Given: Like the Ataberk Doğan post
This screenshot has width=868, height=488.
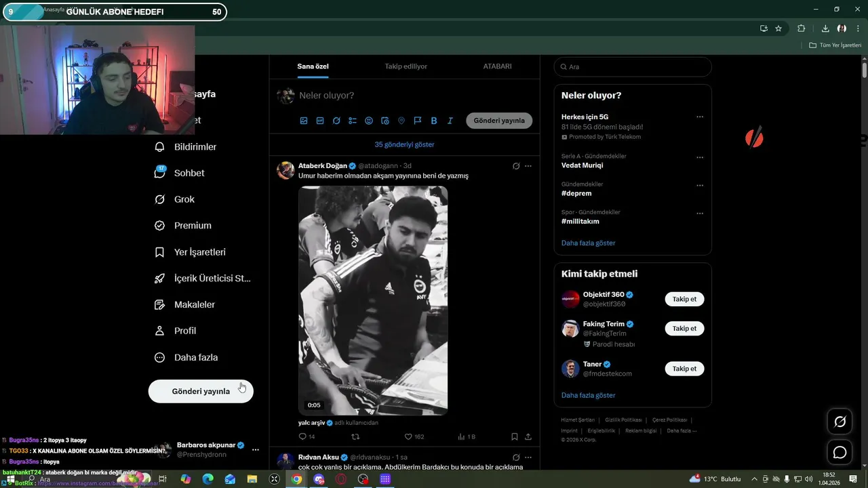Looking at the screenshot, I should (x=414, y=437).
